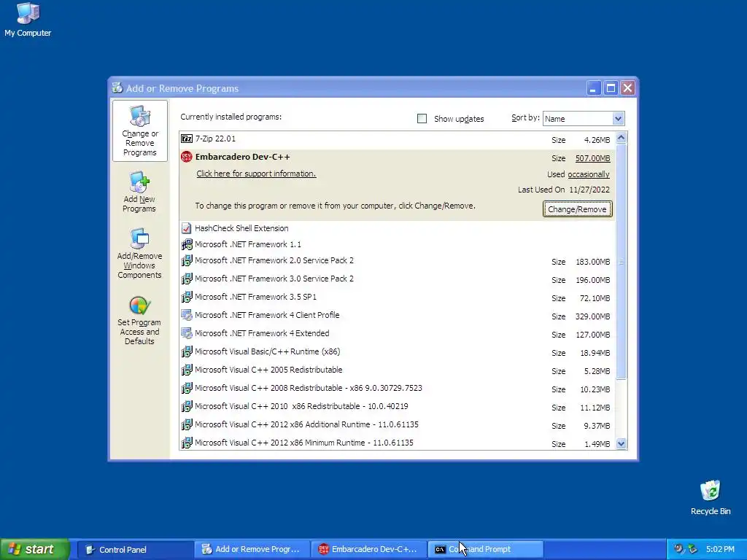Select Microsoft Visual Basic/C++ Runtime (x86)
This screenshot has width=747, height=560.
tap(398, 352)
